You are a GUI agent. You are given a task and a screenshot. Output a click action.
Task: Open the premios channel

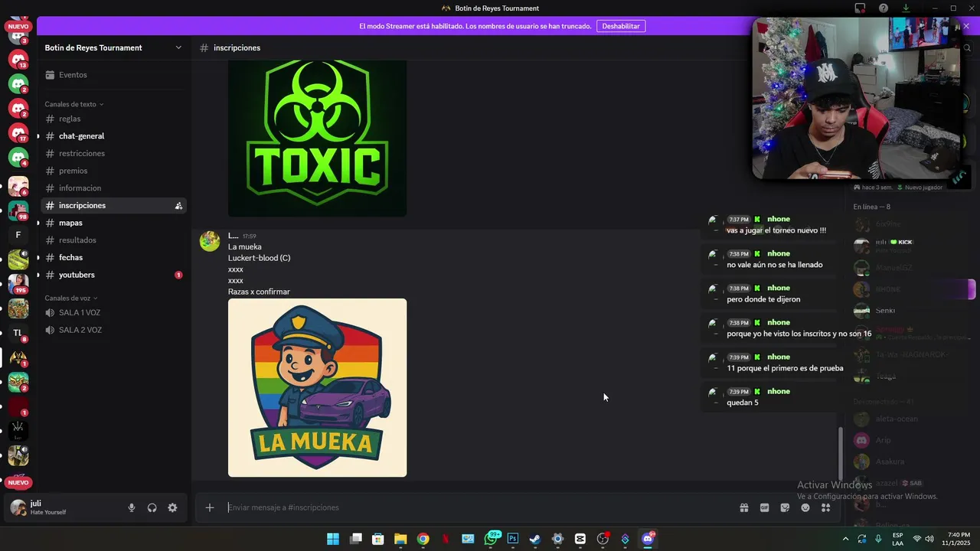[113, 171]
